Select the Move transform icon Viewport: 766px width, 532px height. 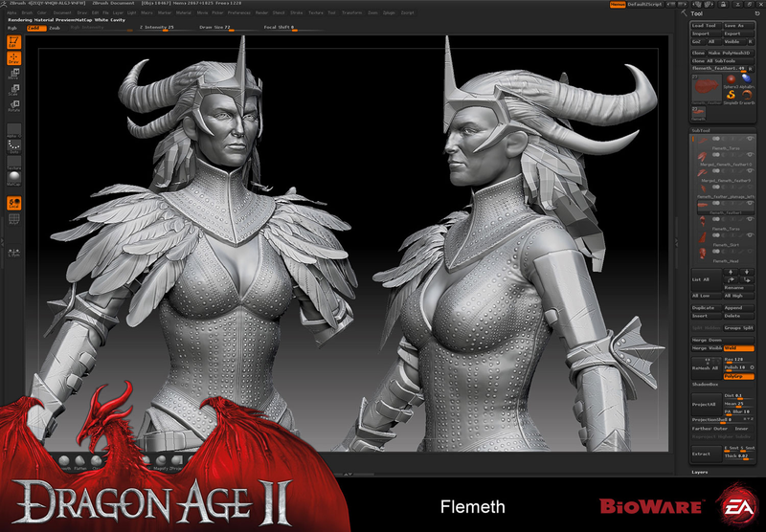point(13,75)
